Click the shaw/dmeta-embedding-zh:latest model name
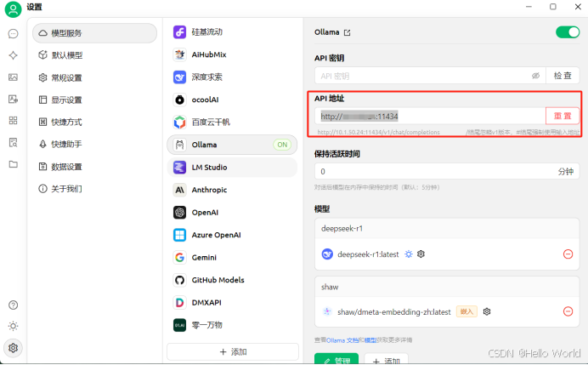 coord(393,311)
